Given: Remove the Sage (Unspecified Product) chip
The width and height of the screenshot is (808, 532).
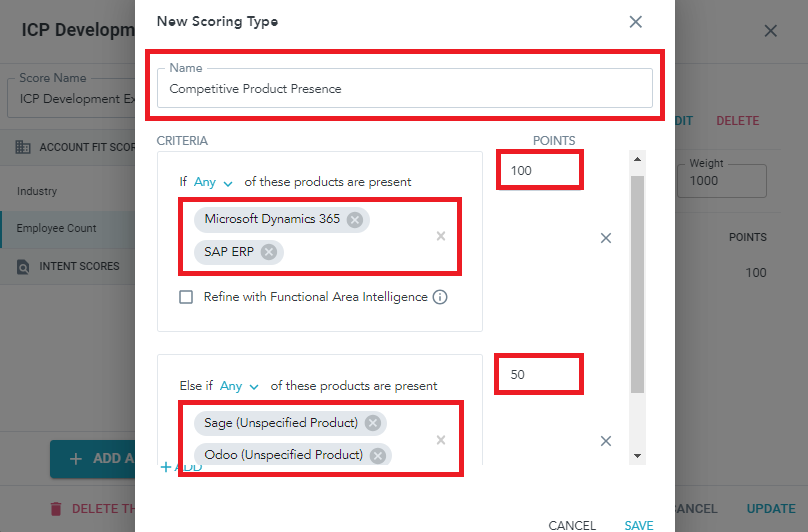Looking at the screenshot, I should pyautogui.click(x=373, y=423).
